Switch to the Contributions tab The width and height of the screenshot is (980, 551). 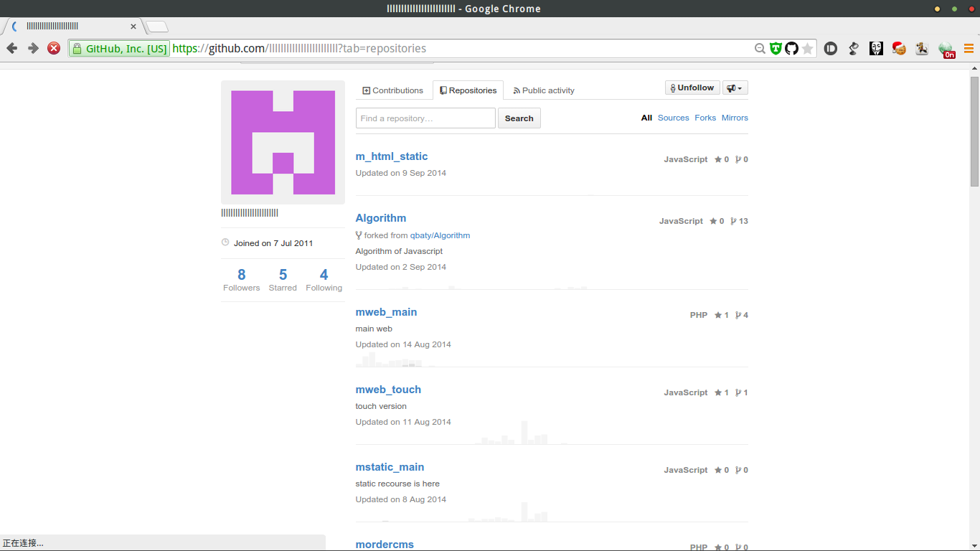(393, 90)
